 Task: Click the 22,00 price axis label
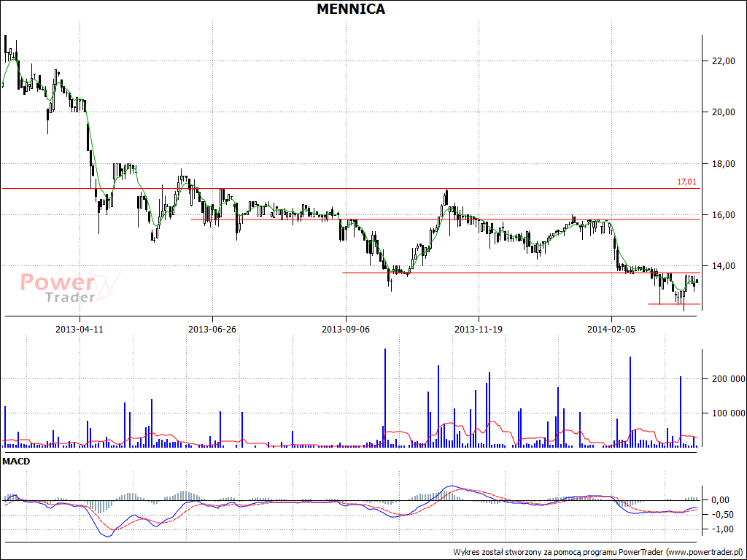click(724, 61)
